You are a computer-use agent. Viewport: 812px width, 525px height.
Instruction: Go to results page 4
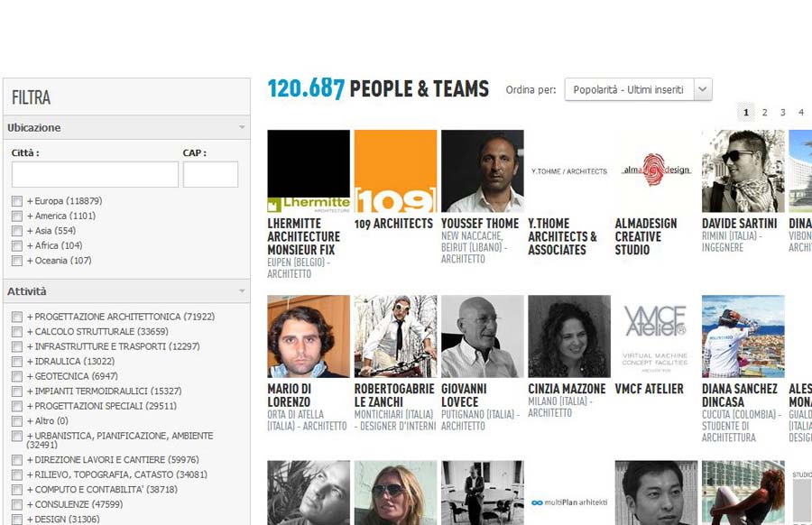click(x=800, y=113)
